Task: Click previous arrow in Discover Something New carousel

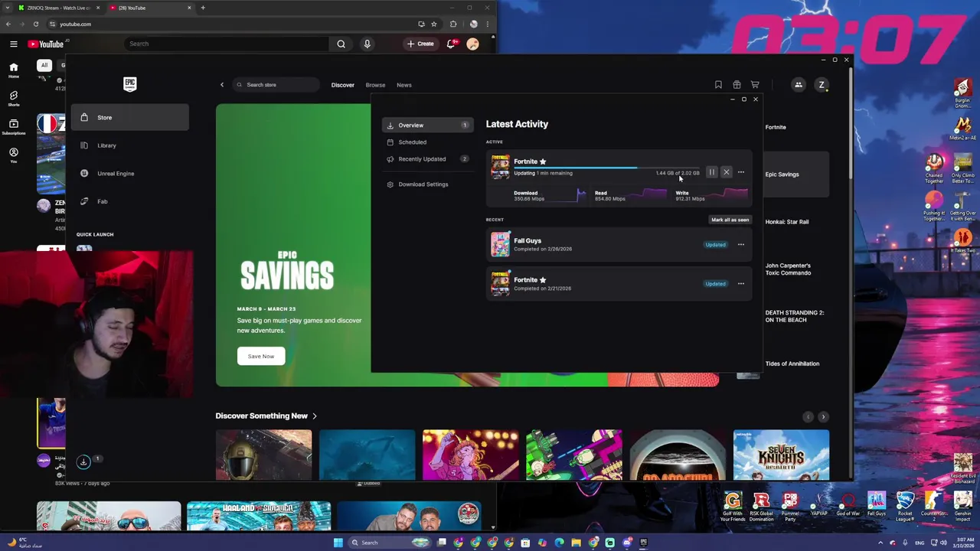Action: tap(808, 416)
